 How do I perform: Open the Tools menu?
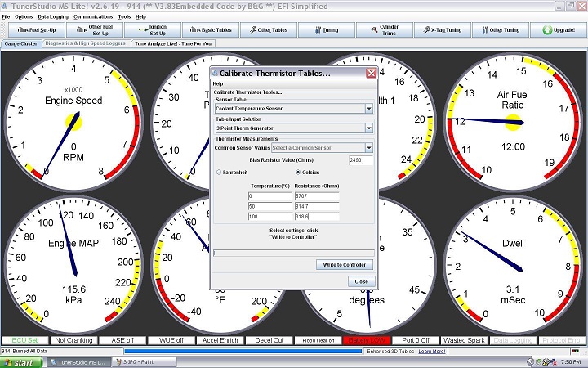124,17
